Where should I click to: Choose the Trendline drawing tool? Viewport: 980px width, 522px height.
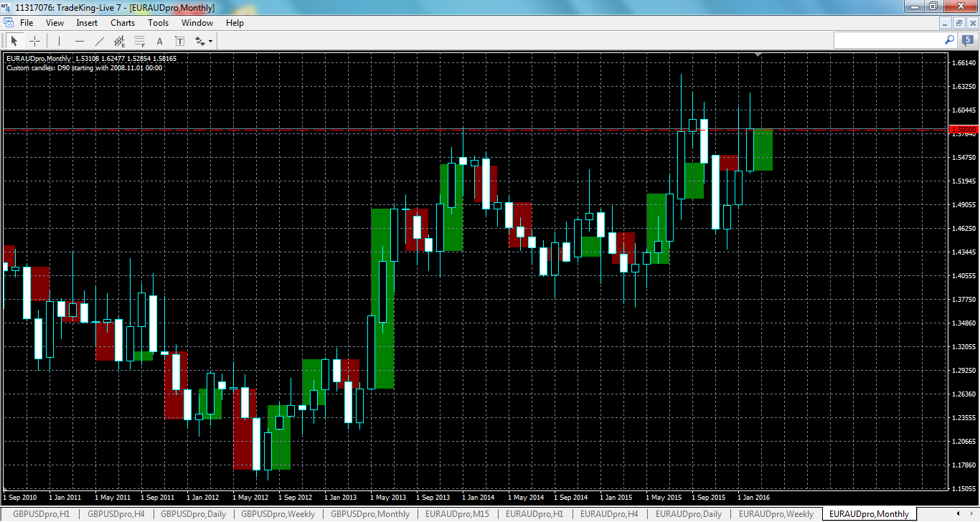point(100,41)
